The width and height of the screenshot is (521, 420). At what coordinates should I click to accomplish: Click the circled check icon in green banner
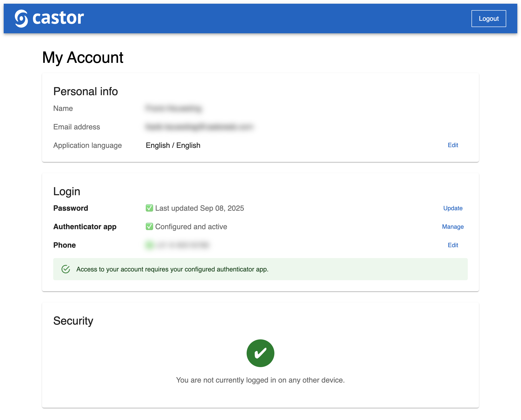pyautogui.click(x=66, y=269)
